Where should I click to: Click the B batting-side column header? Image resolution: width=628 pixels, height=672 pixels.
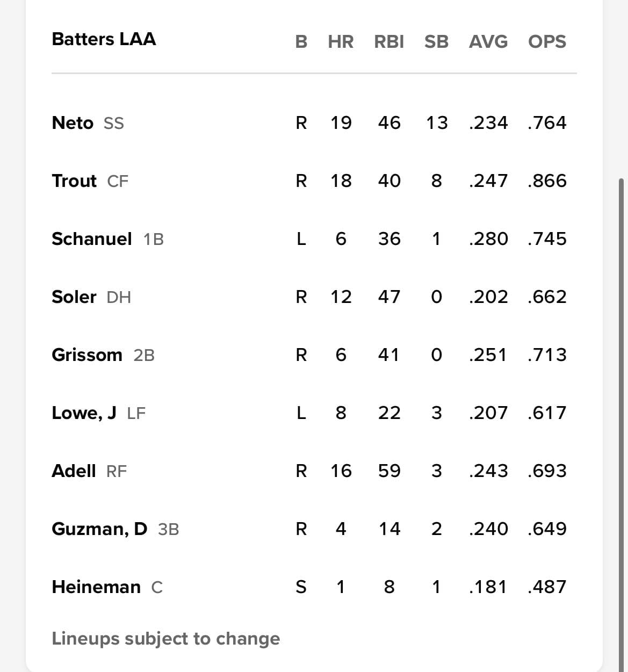(x=301, y=42)
